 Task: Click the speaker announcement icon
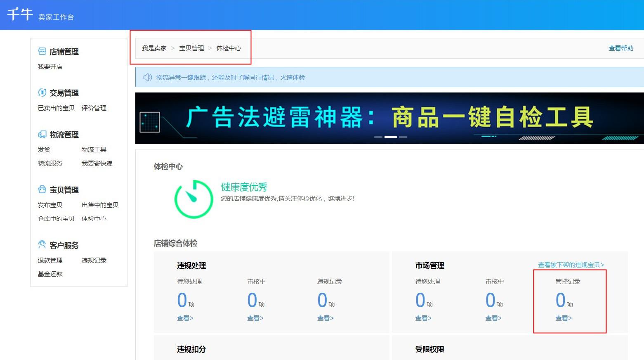147,77
